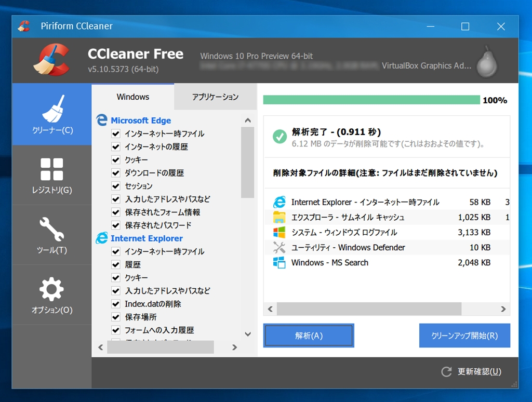Click the results horizontal scrollbar thumb
The width and height of the screenshot is (532, 402).
click(369, 309)
